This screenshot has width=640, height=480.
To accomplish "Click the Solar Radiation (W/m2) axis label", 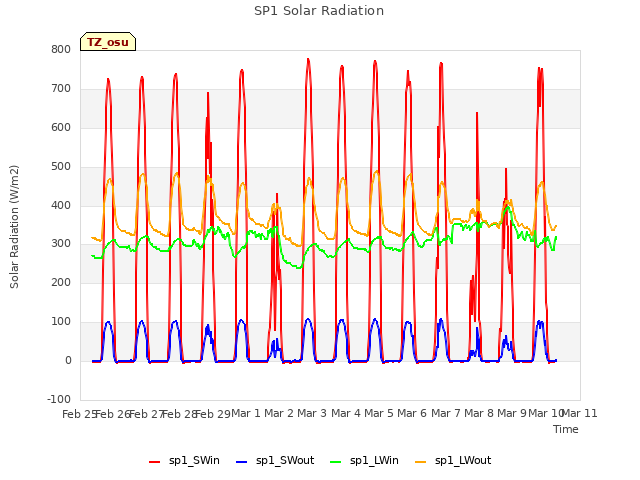I will coord(14,227).
